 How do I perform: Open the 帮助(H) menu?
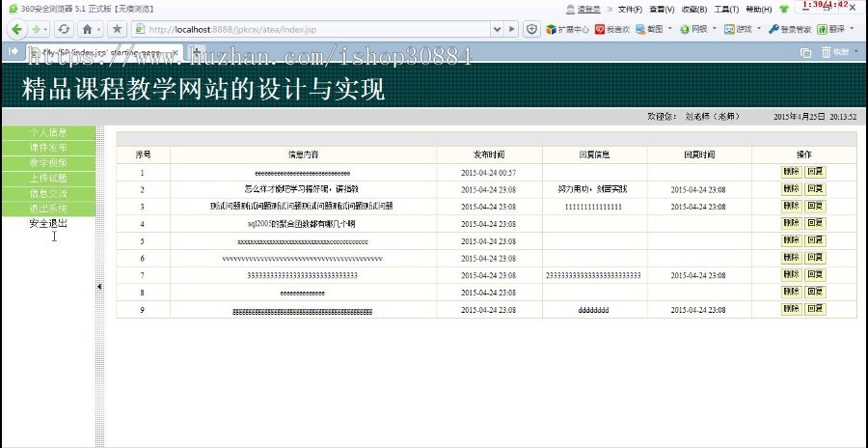tap(758, 9)
